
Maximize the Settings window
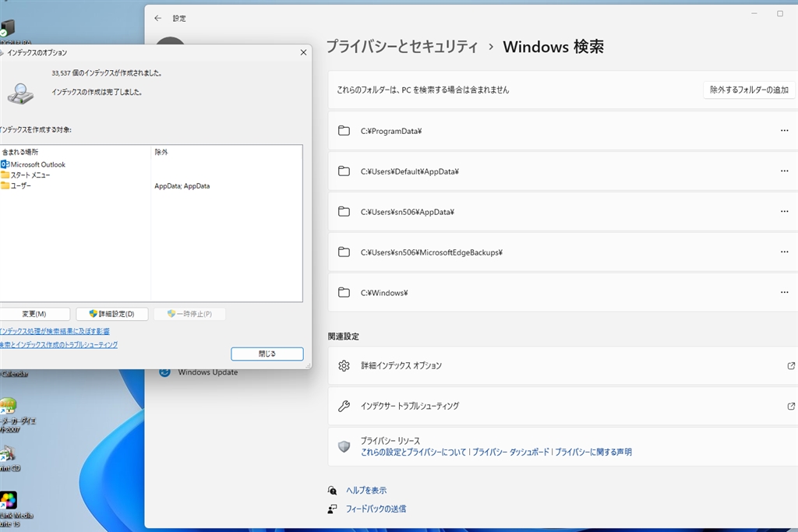click(779, 14)
